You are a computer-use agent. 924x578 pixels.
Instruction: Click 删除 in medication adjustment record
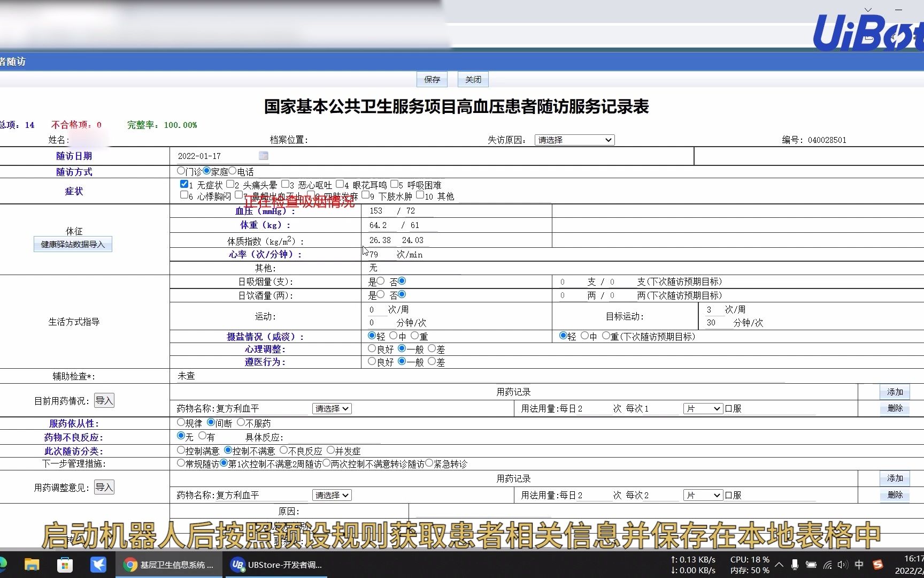895,495
